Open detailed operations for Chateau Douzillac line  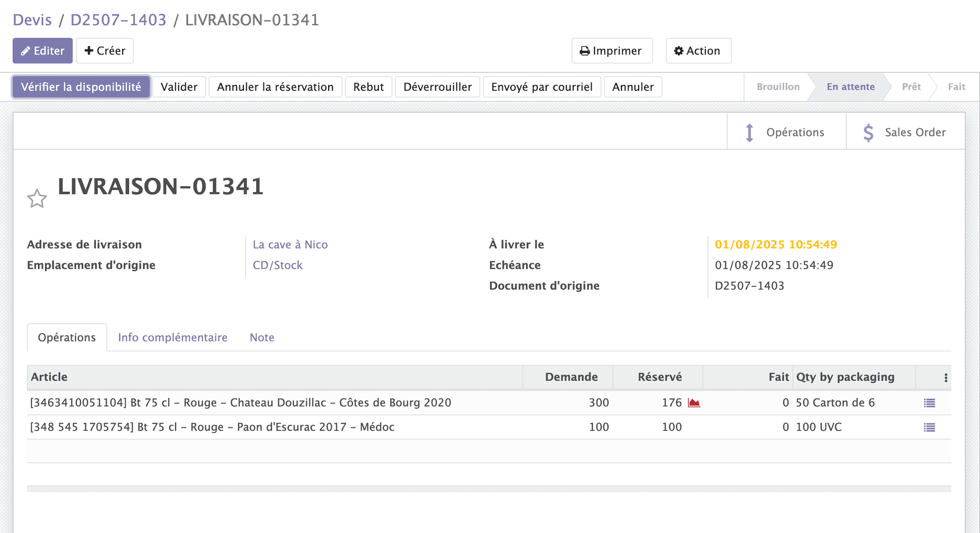pyautogui.click(x=929, y=402)
